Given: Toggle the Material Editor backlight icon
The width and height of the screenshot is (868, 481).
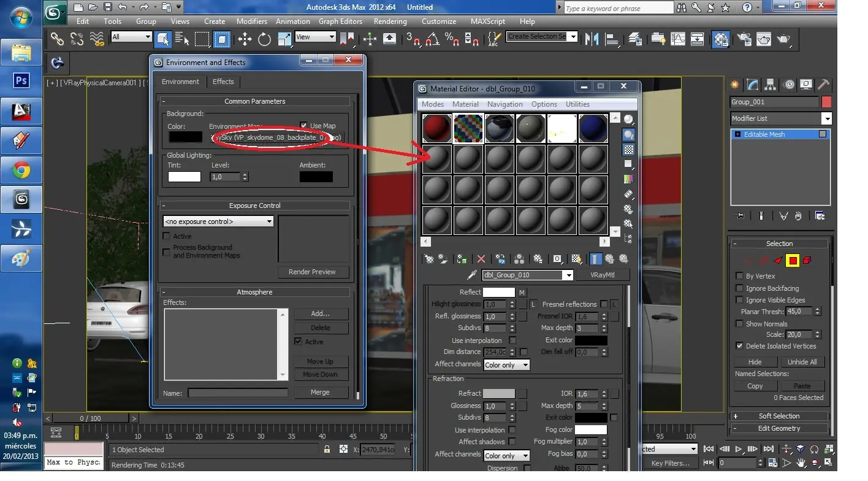Looking at the screenshot, I should tap(628, 135).
